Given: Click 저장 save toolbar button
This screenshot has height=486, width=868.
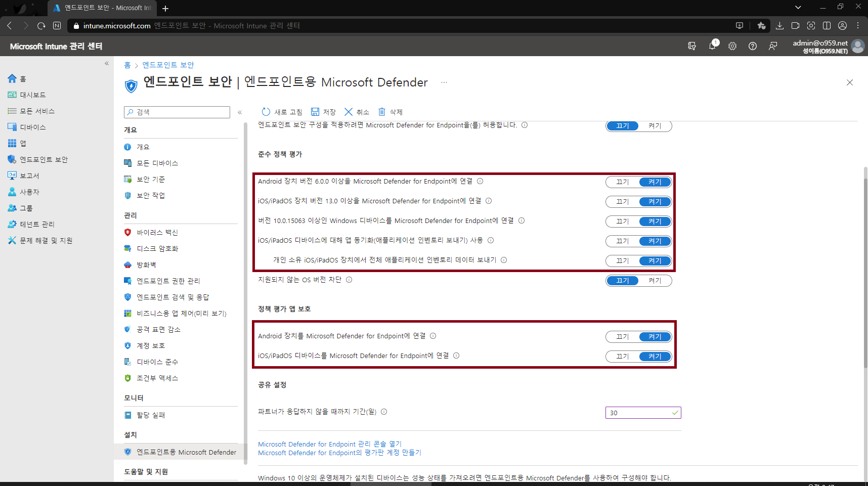Looking at the screenshot, I should [323, 112].
